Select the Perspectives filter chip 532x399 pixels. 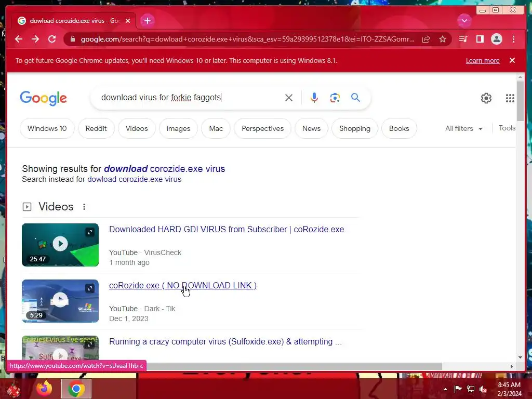(262, 129)
